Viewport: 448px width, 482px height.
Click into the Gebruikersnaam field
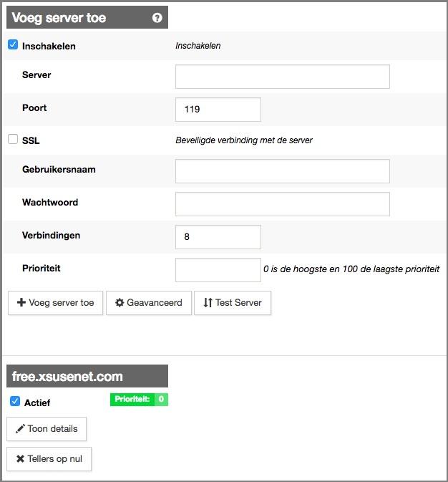282,171
